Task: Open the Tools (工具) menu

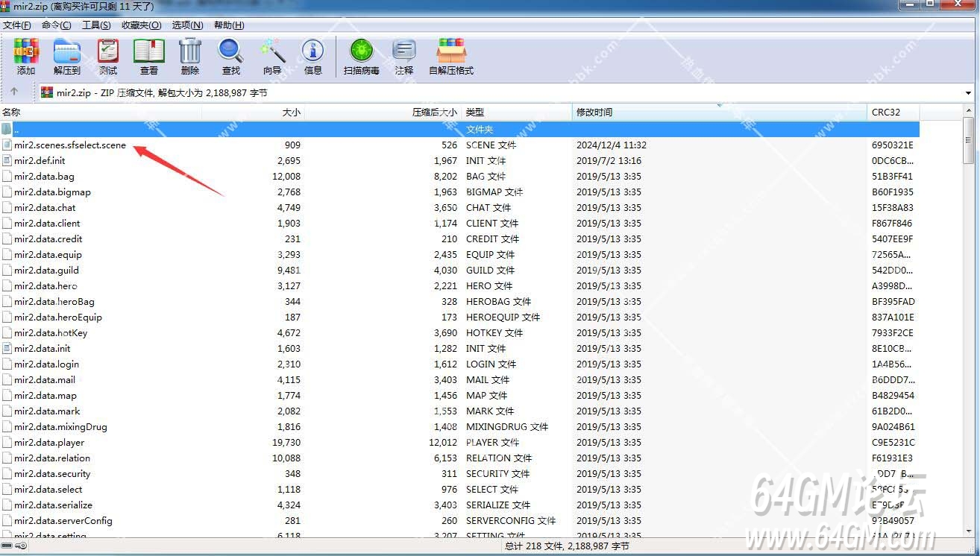Action: click(96, 25)
